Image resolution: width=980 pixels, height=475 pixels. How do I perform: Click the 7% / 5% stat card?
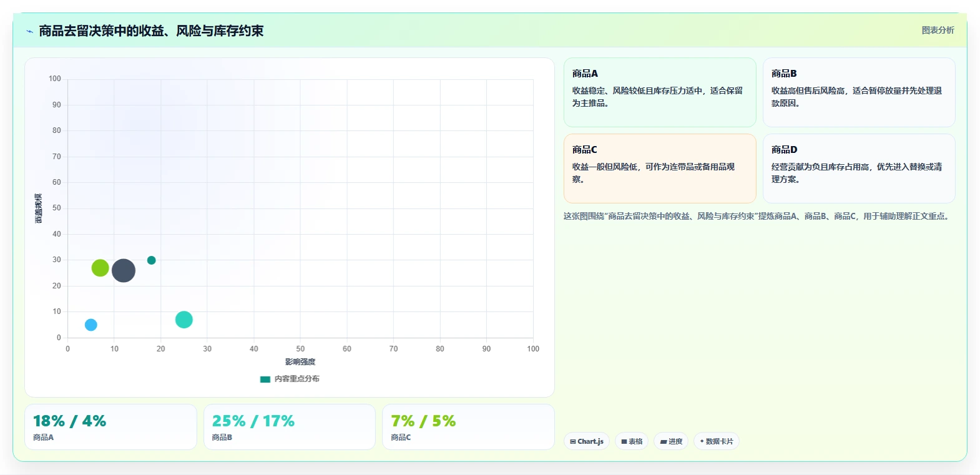click(x=468, y=427)
